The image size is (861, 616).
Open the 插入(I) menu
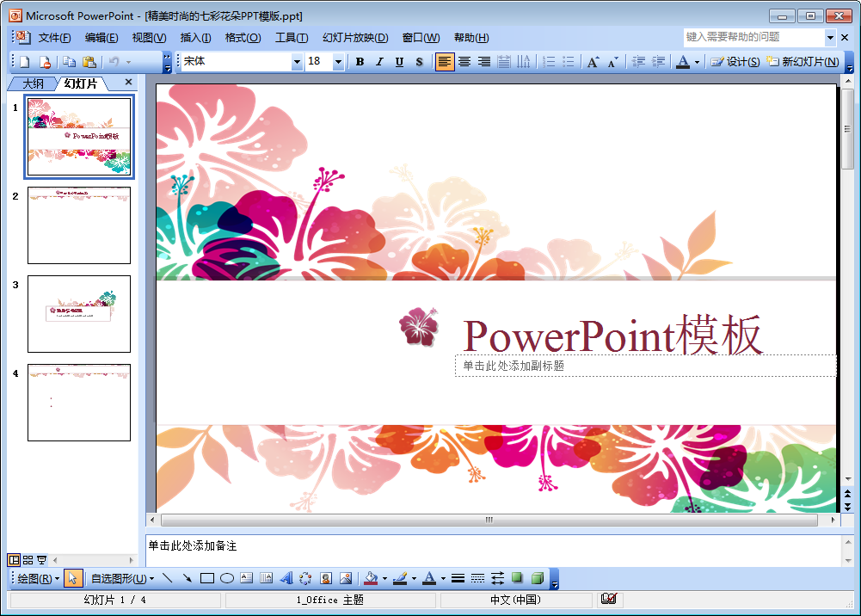[195, 38]
